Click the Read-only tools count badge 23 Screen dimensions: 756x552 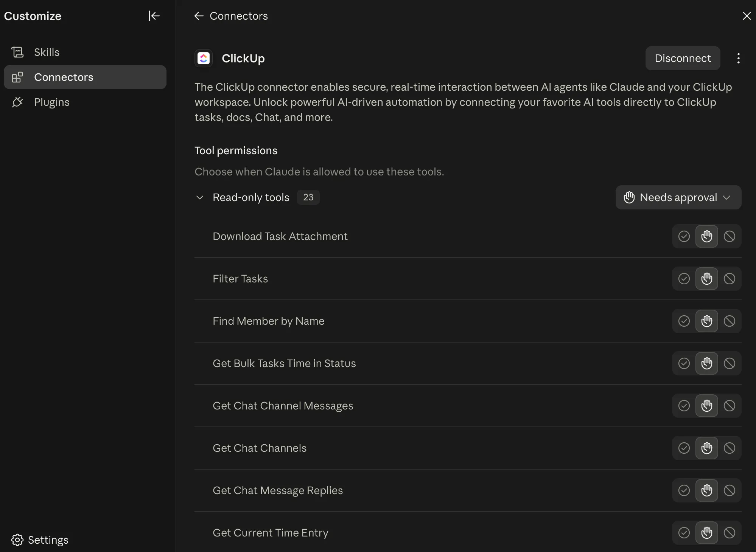pos(308,197)
